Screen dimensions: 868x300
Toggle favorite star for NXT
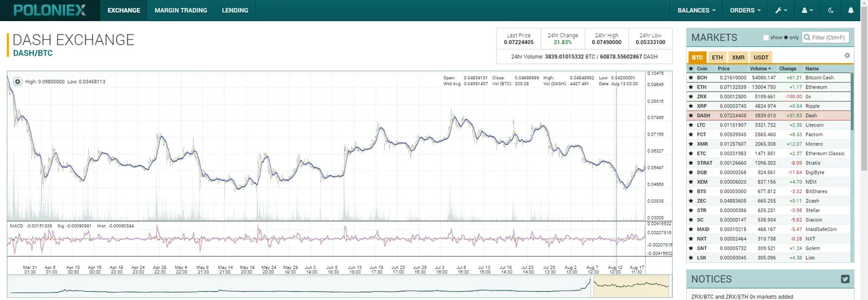point(691,239)
